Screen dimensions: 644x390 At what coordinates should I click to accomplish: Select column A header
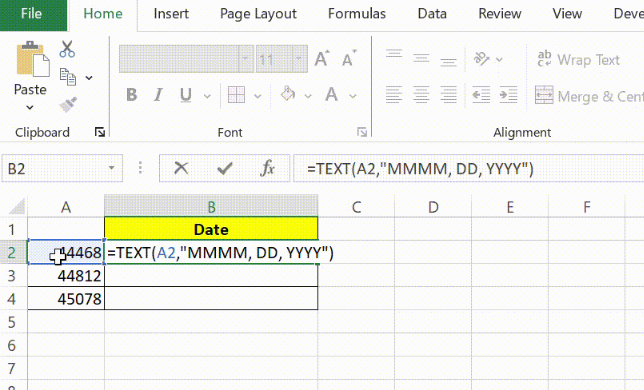click(x=66, y=207)
